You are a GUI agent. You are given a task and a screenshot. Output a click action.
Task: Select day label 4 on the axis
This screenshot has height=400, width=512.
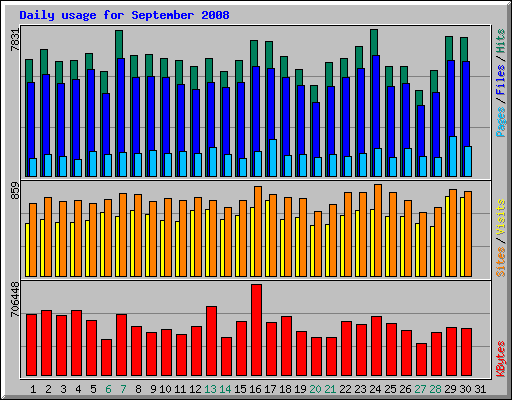tap(78, 389)
